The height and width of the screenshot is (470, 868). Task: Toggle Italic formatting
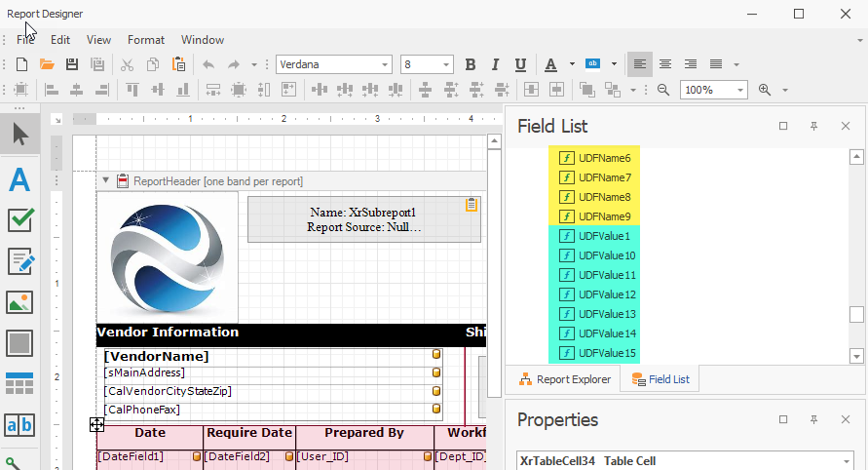click(495, 64)
